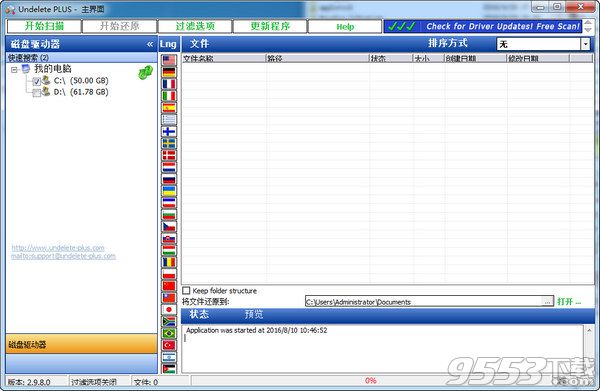Viewport: 600px width, 391px height.
Task: Sort by the 状态 column header
Action: pos(391,58)
